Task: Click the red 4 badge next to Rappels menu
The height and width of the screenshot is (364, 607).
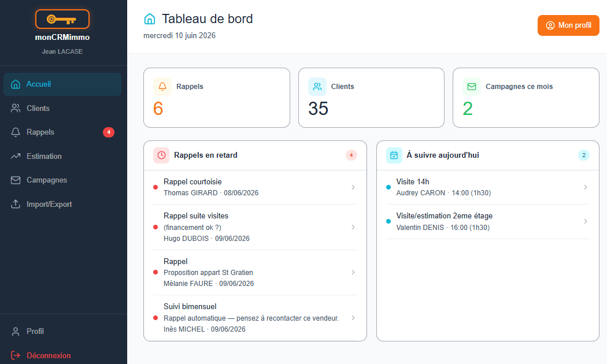Action: point(109,132)
